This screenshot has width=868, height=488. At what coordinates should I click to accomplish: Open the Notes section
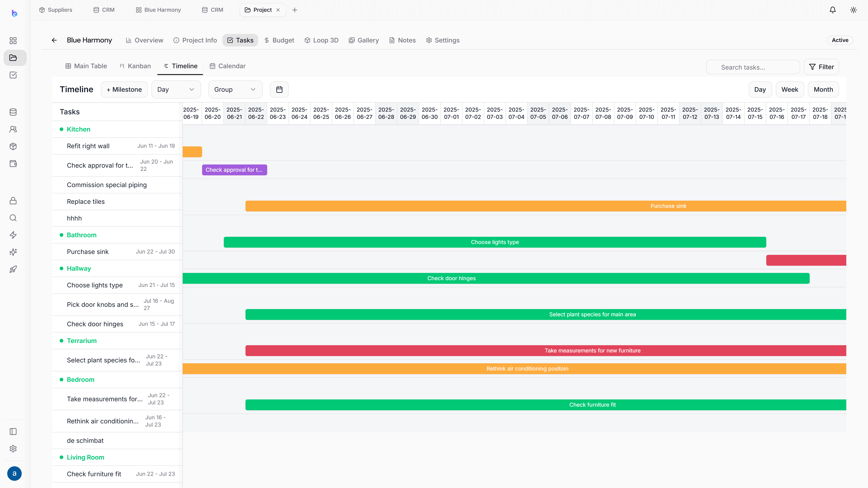pos(403,40)
